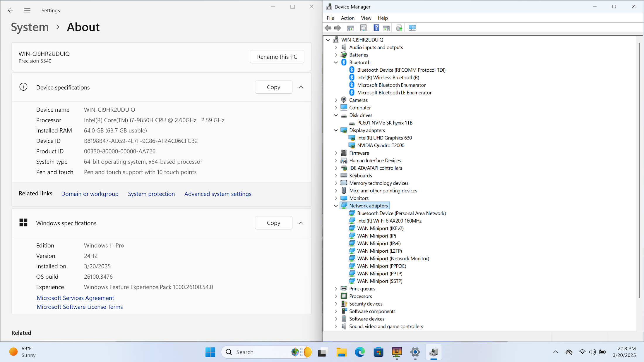Collapse the Device specifications section
This screenshot has height=362, width=644.
(301, 87)
